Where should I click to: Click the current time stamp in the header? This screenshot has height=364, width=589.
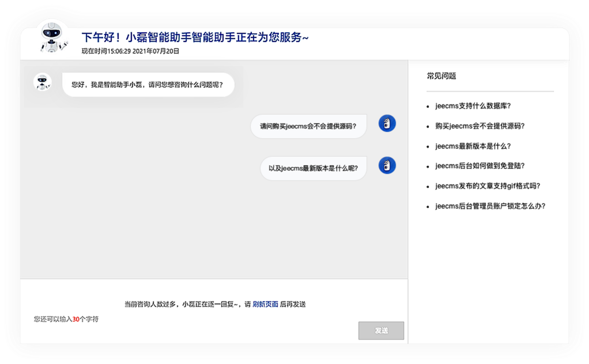(x=130, y=51)
